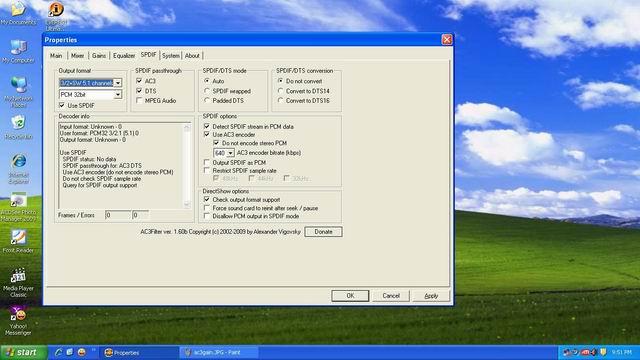
Task: Switch to Properties taskbar button
Action: pyautogui.click(x=139, y=353)
